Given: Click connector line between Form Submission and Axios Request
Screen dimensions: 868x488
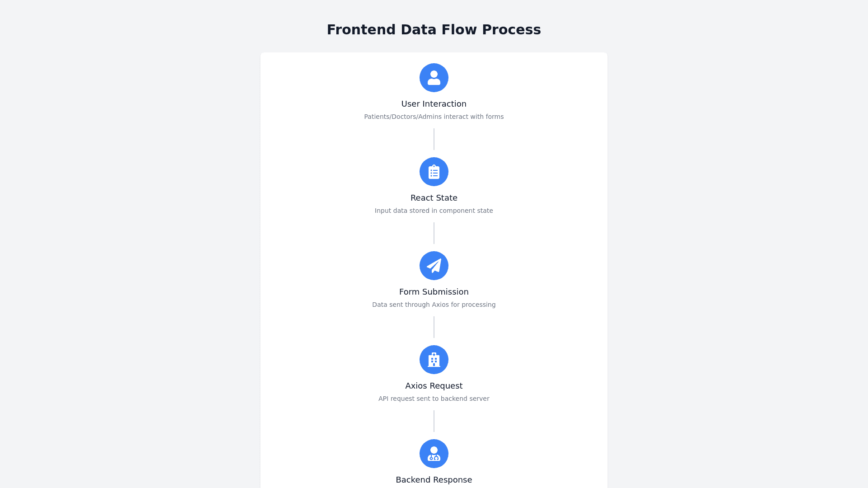Looking at the screenshot, I should [x=434, y=327].
